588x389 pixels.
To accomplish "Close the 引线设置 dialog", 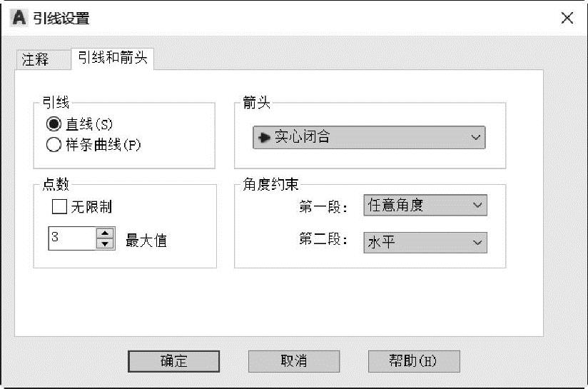I will [x=567, y=18].
